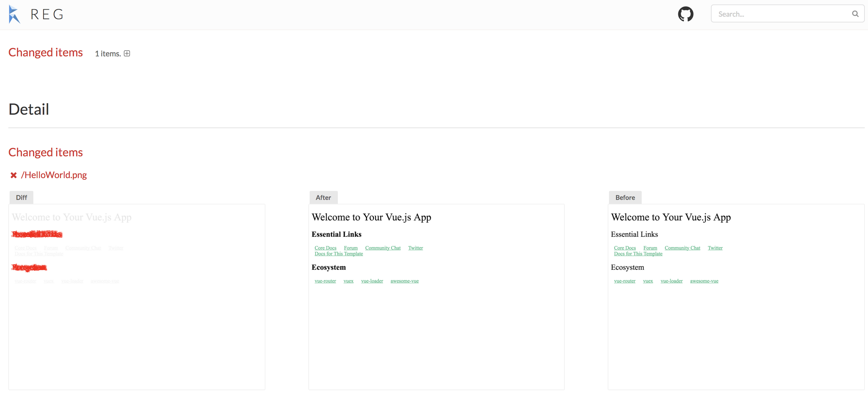
Task: Select the Before label tab
Action: point(625,197)
